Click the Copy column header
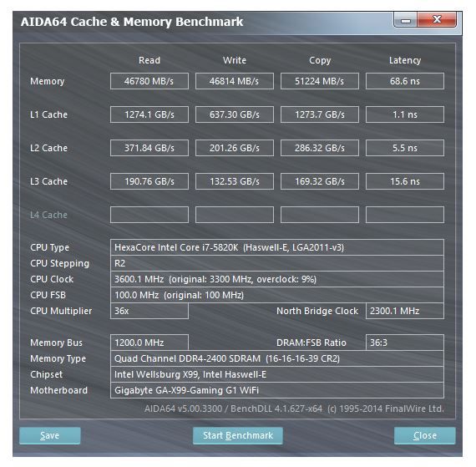The width and height of the screenshot is (476, 467). (x=320, y=60)
